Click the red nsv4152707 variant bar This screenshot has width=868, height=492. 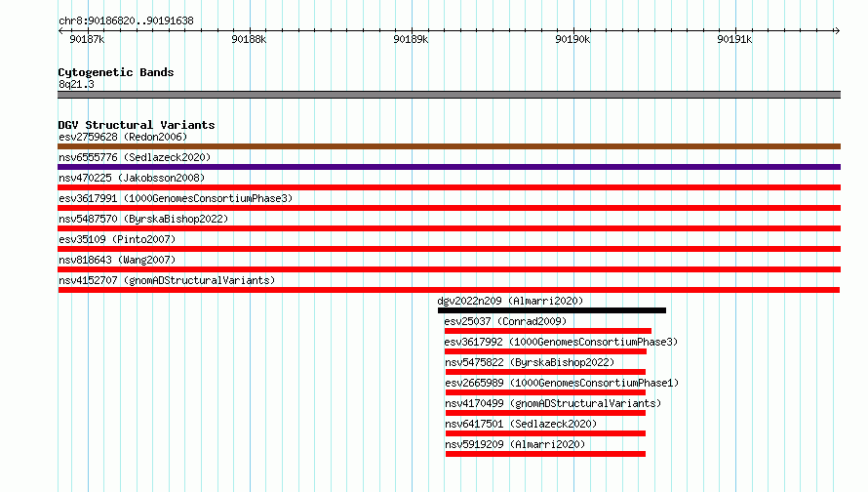[x=449, y=290]
